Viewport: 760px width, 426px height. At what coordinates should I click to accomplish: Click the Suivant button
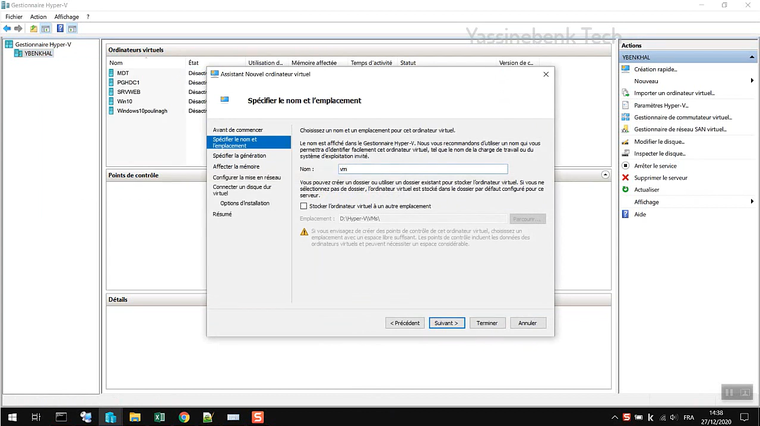tap(446, 323)
